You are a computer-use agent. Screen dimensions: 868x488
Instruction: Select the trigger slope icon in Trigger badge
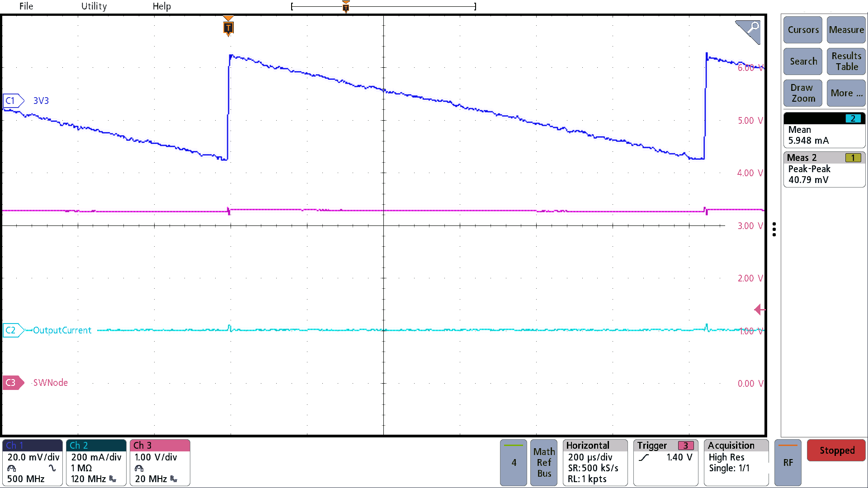(644, 457)
